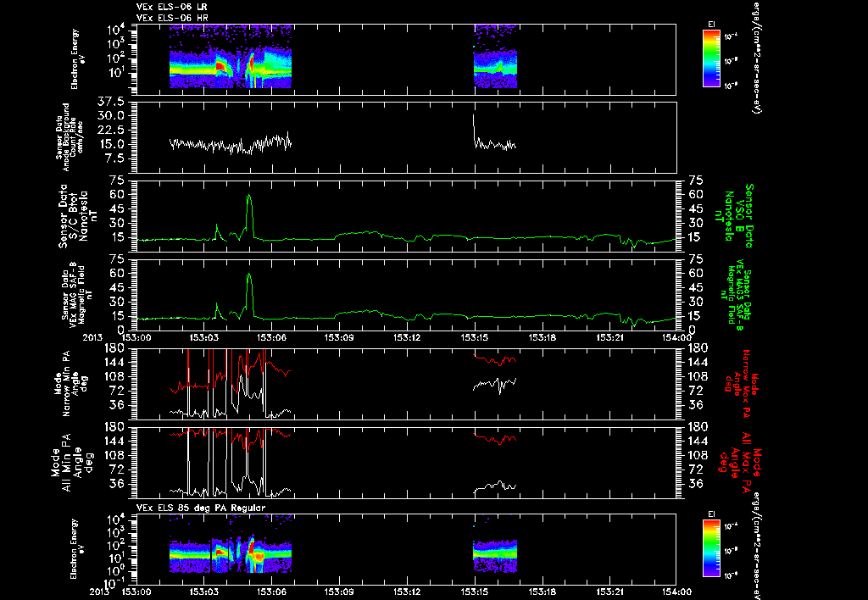Click the 60 nT peak in Btot panel
868x600 pixels.
coord(249,196)
